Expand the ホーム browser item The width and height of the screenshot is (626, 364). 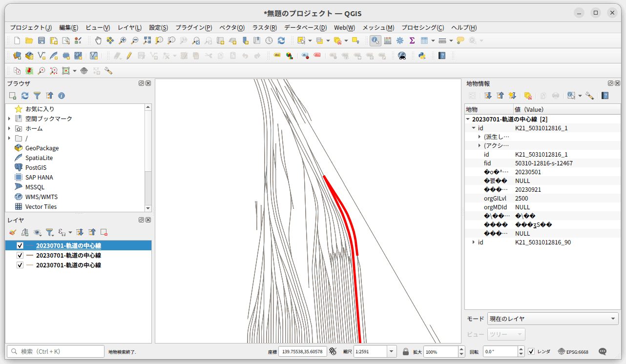[x=9, y=128]
